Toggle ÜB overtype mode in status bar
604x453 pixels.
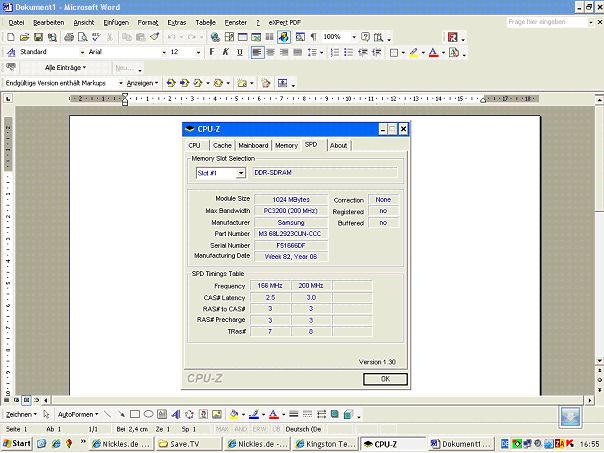276,429
